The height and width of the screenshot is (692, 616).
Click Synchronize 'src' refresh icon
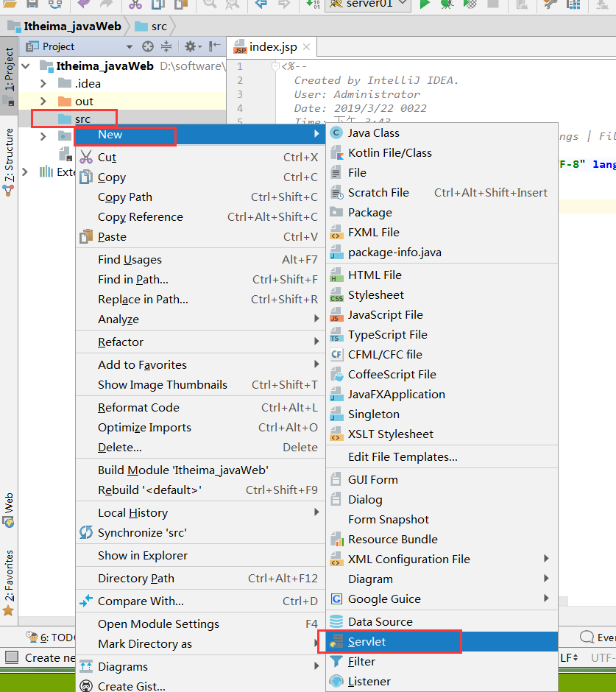[x=86, y=532]
